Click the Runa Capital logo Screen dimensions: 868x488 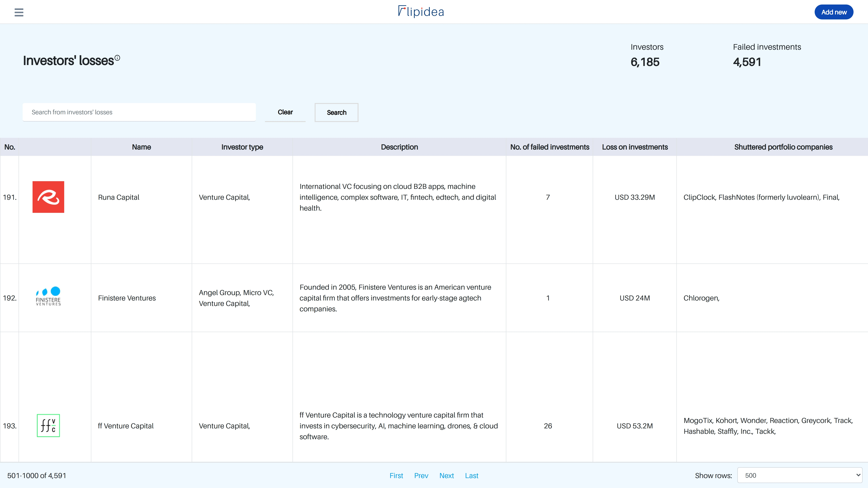coord(48,197)
